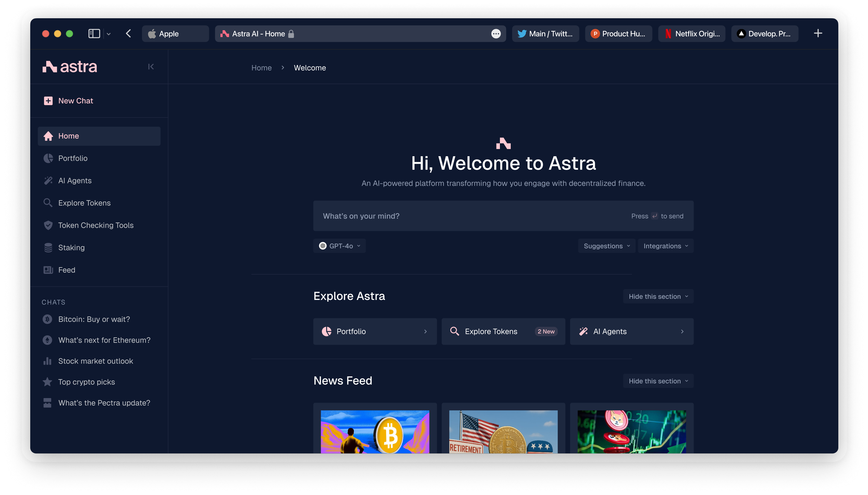Image resolution: width=868 pixels, height=495 pixels.
Task: Switch to the Apple tab
Action: (175, 34)
